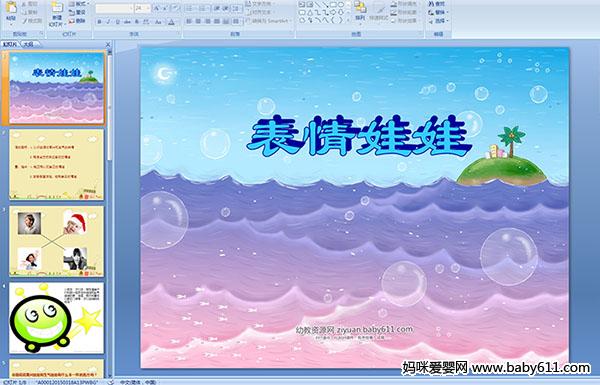Toggle italic formatting
Image resolution: width=600 pixels, height=385 pixels.
108,22
